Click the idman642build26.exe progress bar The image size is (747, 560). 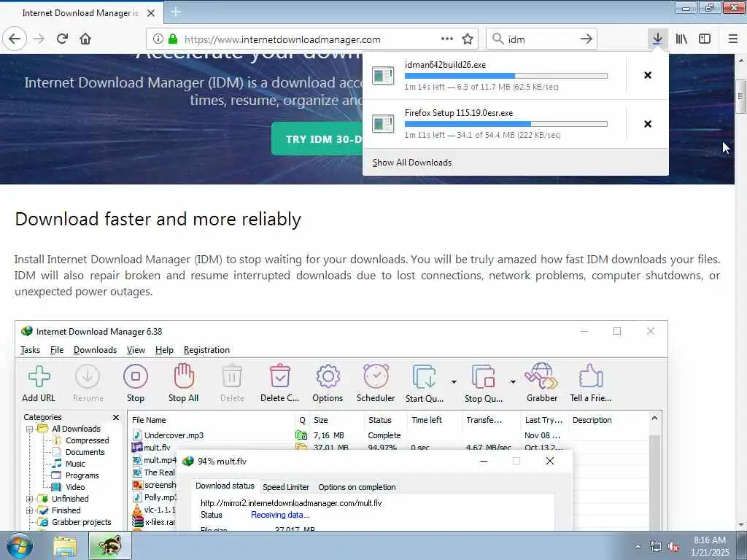point(506,76)
